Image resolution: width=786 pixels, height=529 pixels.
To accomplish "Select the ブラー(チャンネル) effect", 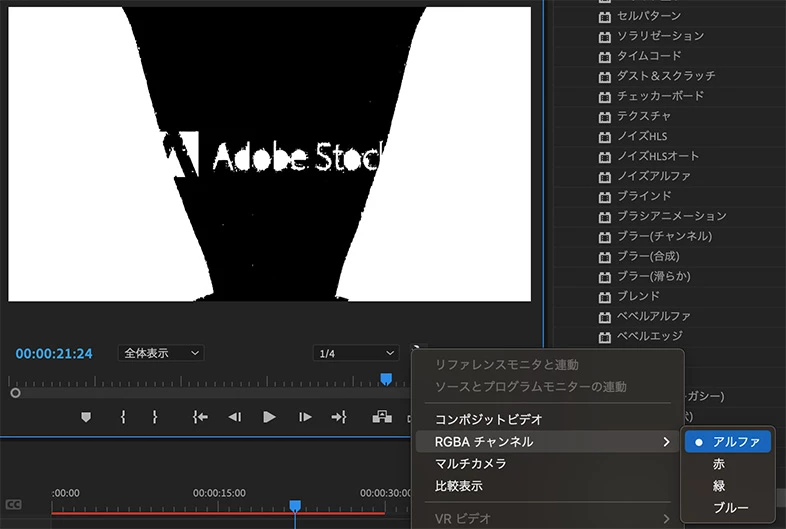I will [664, 236].
